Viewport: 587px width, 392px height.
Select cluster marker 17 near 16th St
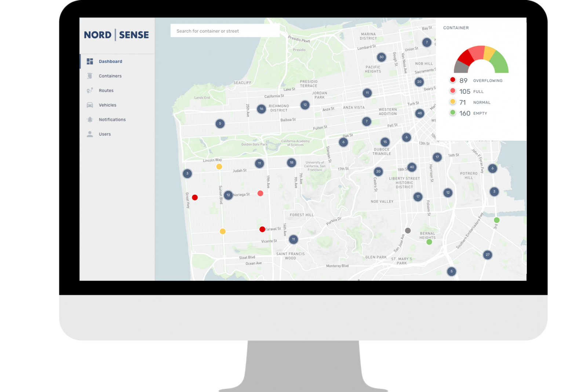tap(437, 157)
